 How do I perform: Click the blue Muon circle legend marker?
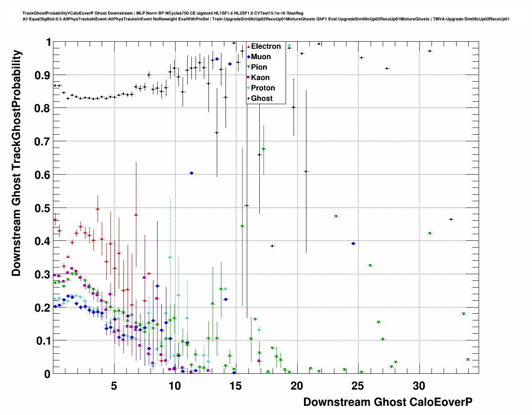pyautogui.click(x=248, y=57)
